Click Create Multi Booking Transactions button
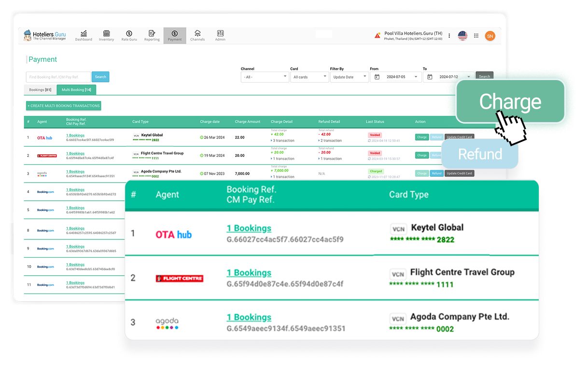The width and height of the screenshot is (588, 365). [64, 106]
